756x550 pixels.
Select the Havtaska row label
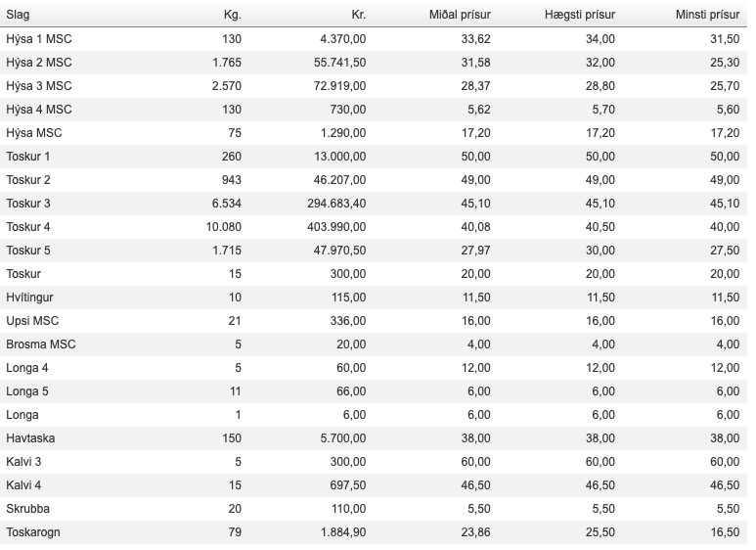coord(30,438)
